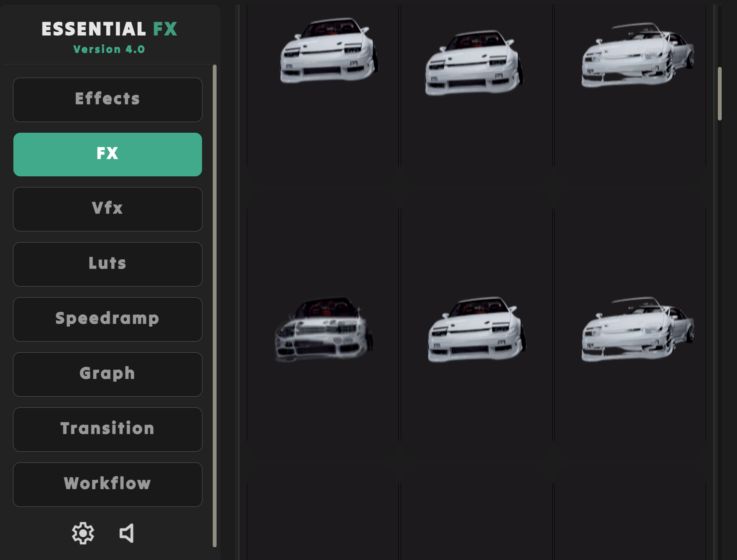Open the Graph category
The width and height of the screenshot is (737, 560).
[108, 374]
